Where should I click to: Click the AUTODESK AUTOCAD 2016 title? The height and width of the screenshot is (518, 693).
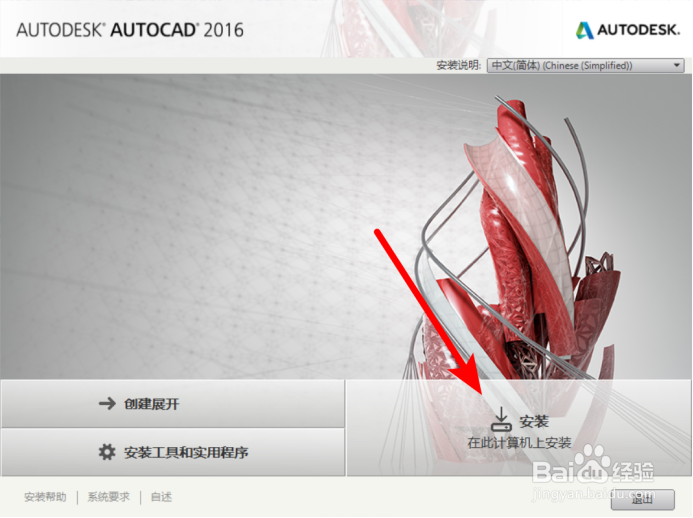130,30
